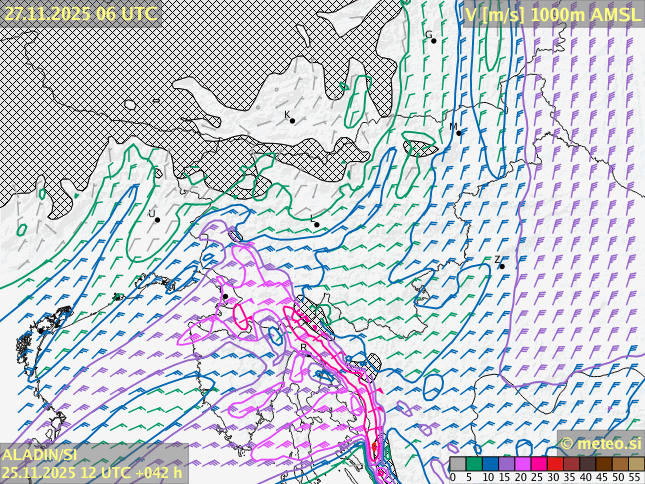
Task: Click the red 30 m/s legend swatch
Action: point(554,464)
